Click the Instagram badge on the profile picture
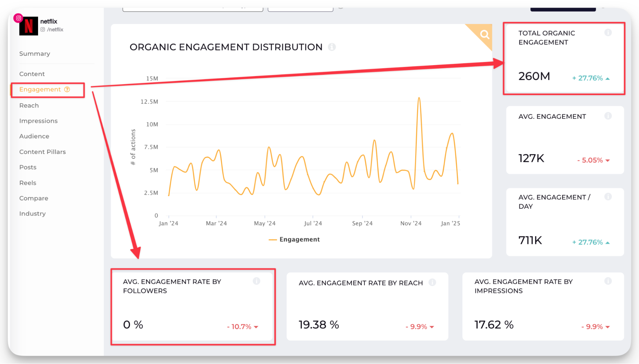Viewport: 639px width, 364px height. point(19,18)
